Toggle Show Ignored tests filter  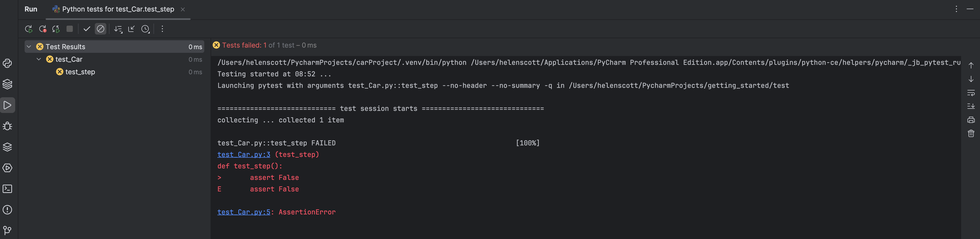100,29
